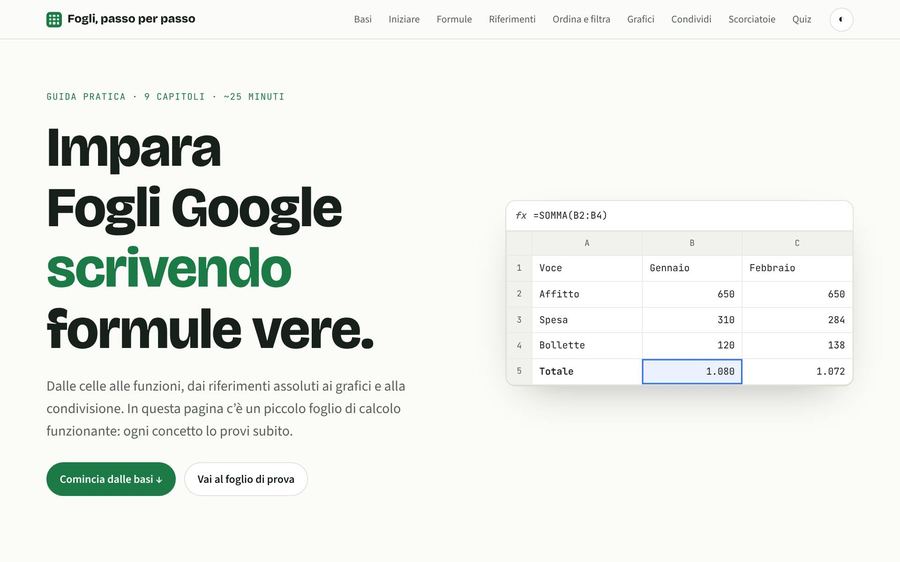Click the Spesa Febbraio cell 284

(797, 320)
